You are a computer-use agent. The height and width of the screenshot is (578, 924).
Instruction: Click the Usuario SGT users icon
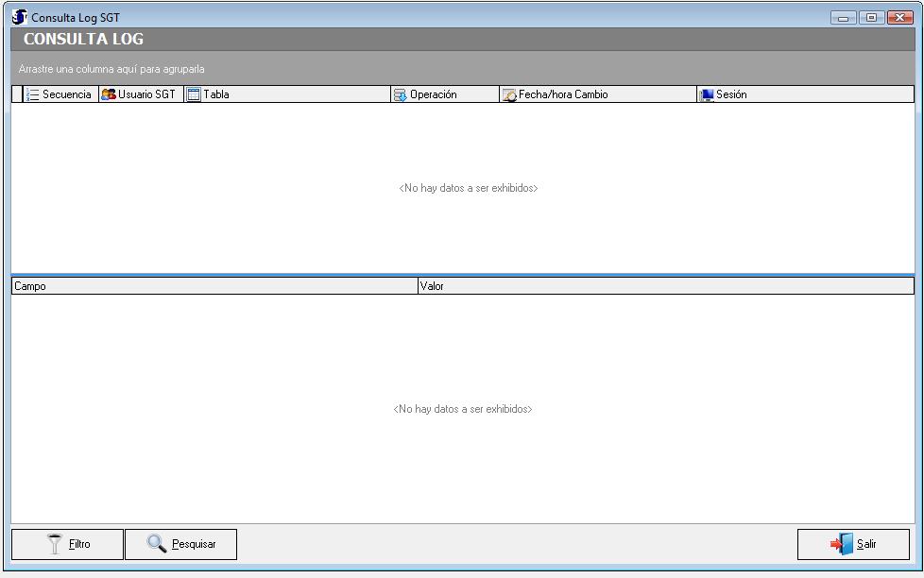109,94
